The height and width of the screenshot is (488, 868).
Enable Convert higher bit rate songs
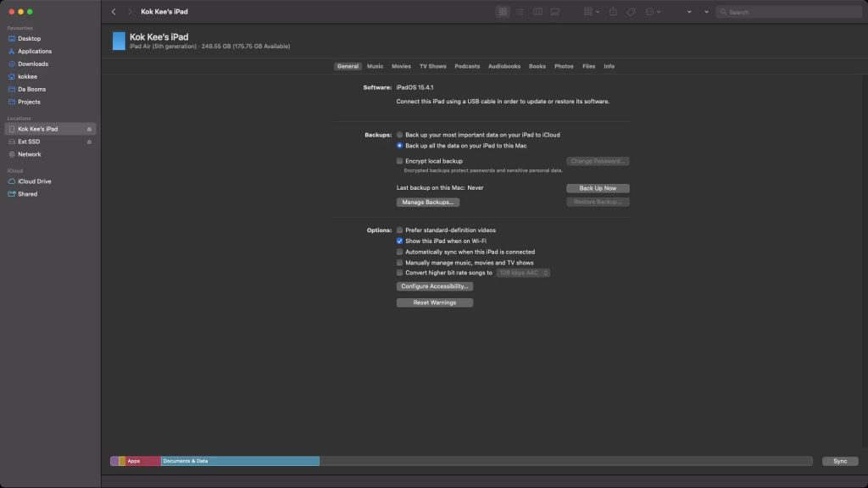[400, 273]
